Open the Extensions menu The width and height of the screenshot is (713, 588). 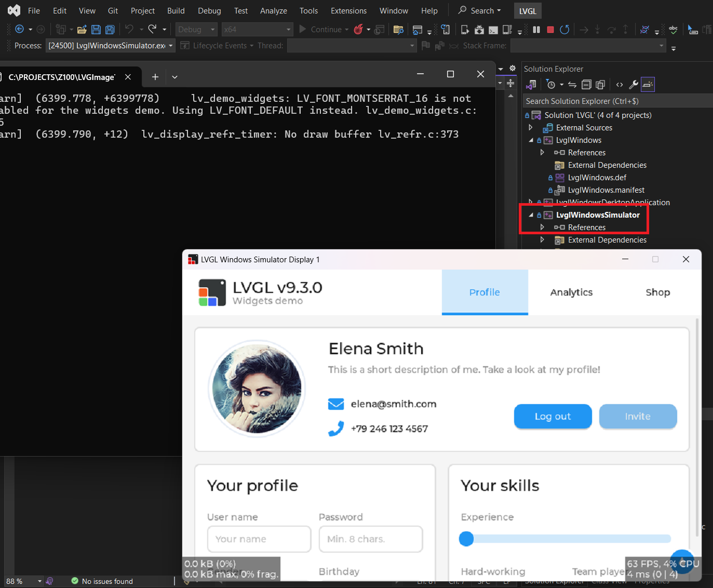pyautogui.click(x=348, y=10)
